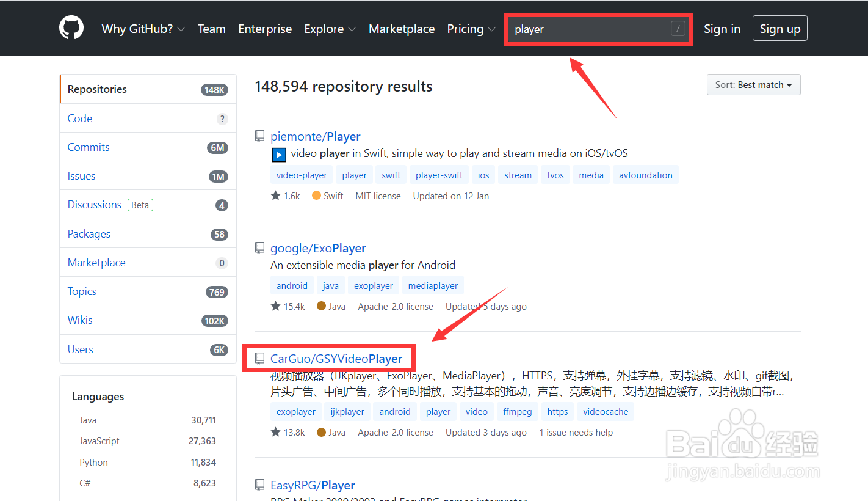868x501 pixels.
Task: Click repo icon beside CarGuo/GSYVideoPlayer
Action: click(260, 359)
